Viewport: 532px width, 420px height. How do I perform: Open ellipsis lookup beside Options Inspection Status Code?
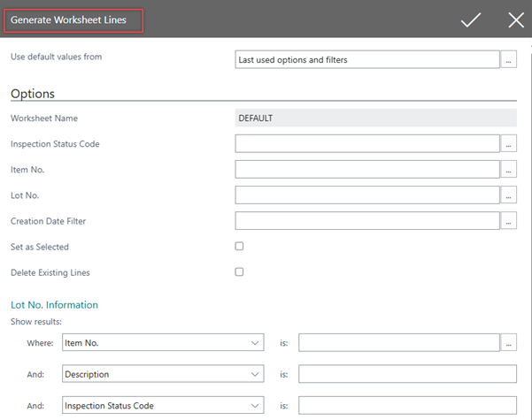coord(509,143)
